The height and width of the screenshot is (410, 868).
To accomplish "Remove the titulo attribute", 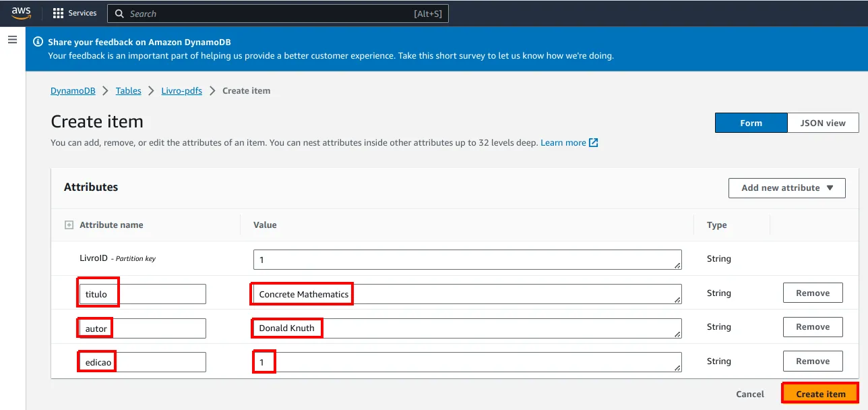I will click(813, 293).
